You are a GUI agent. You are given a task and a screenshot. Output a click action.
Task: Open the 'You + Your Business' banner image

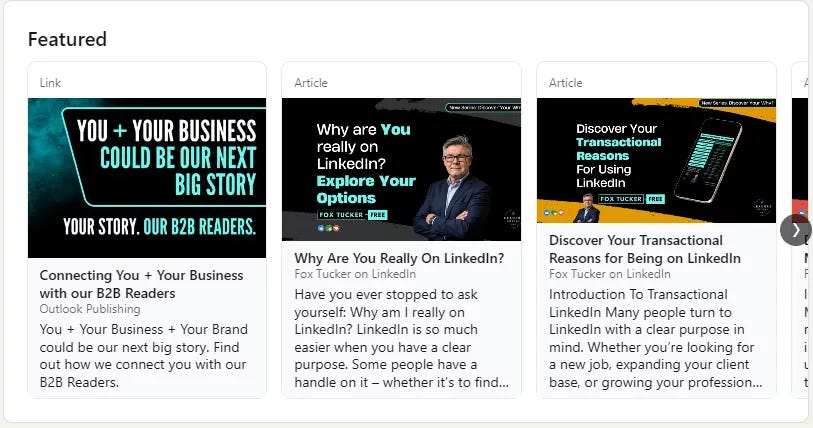tap(147, 178)
